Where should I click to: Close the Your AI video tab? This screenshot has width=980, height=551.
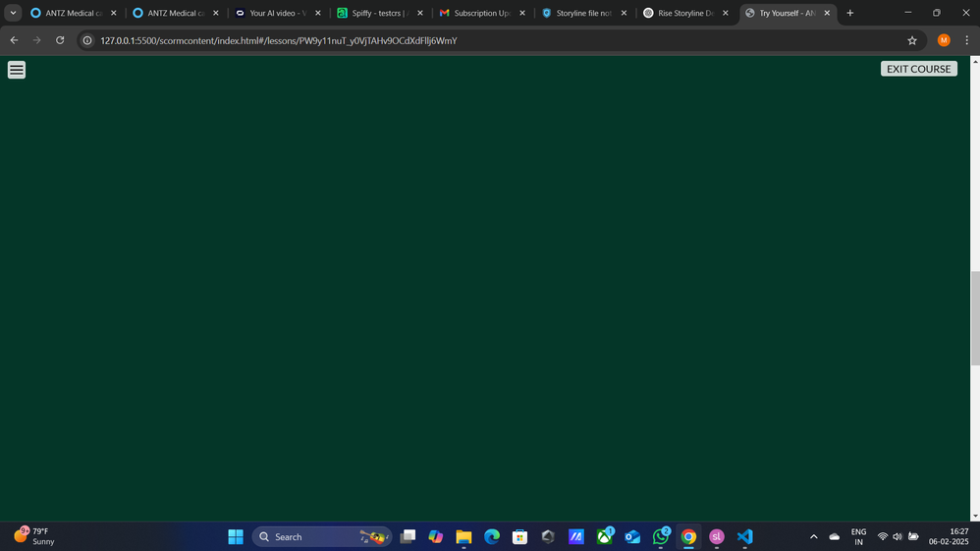pos(318,13)
